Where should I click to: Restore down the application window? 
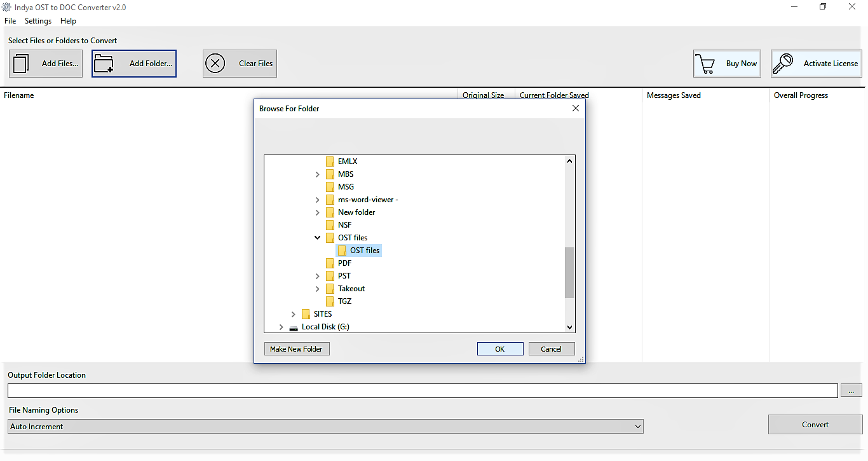click(823, 7)
